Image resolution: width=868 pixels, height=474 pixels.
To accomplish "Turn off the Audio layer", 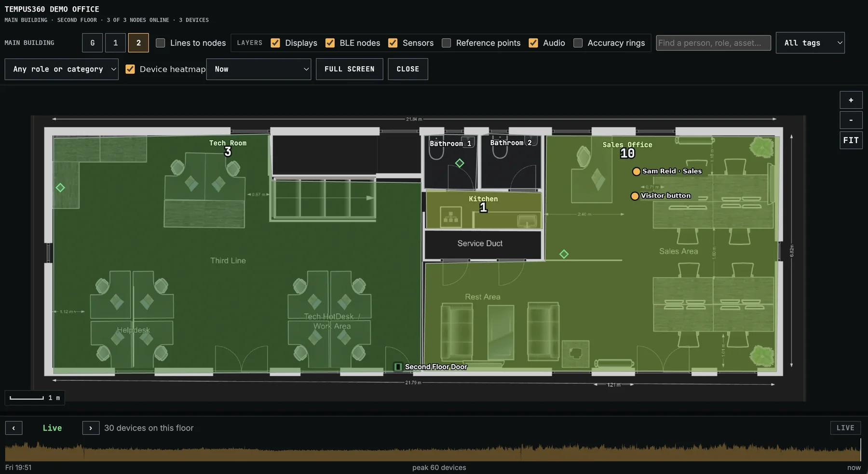I will (x=533, y=43).
